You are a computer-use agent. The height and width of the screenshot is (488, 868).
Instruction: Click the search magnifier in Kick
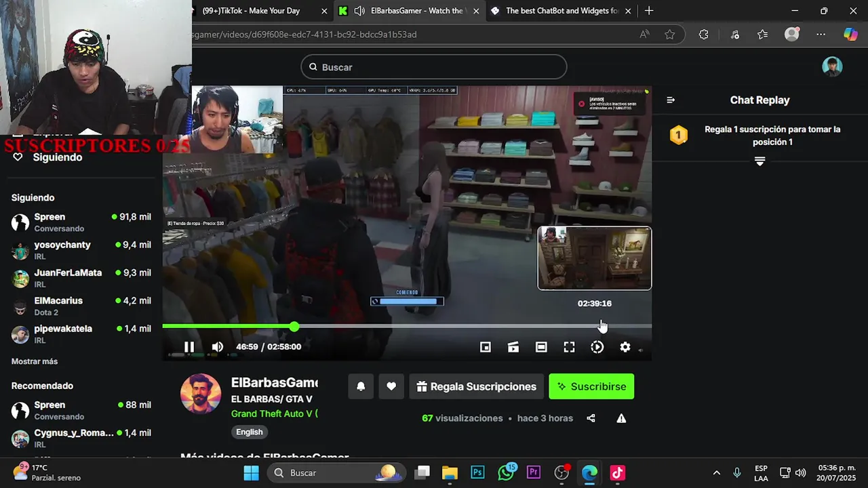pos(313,67)
